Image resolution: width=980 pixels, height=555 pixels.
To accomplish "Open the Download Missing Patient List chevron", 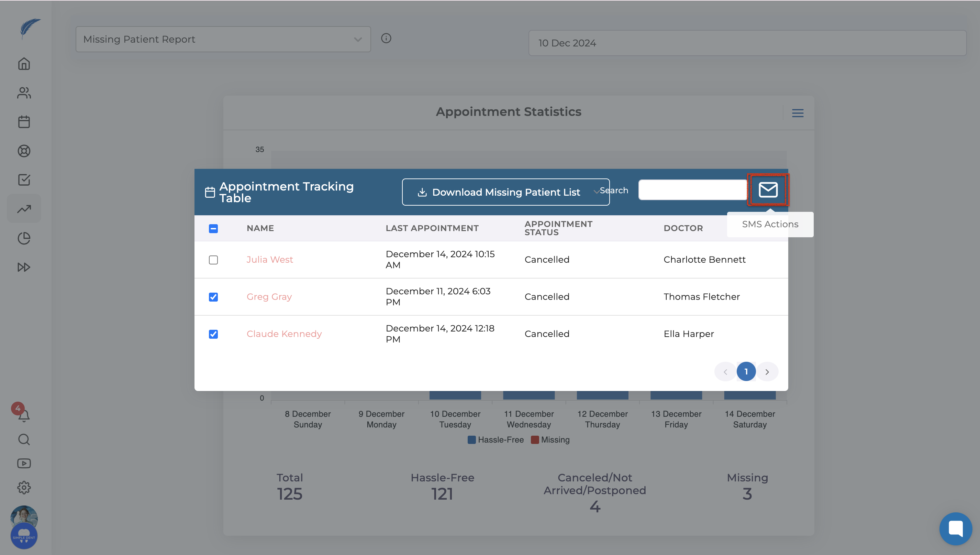I will [x=596, y=192].
